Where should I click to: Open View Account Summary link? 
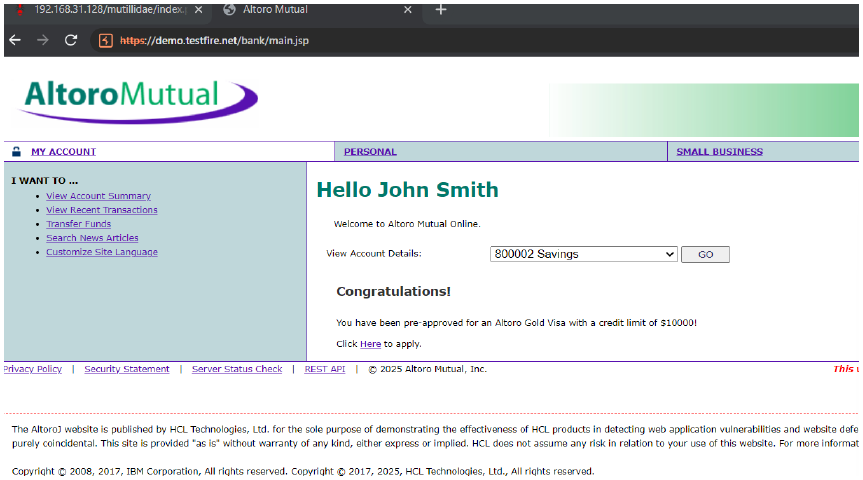pos(99,196)
